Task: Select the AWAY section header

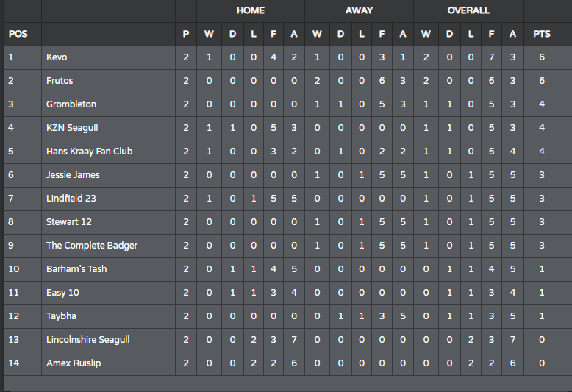Action: pyautogui.click(x=359, y=10)
